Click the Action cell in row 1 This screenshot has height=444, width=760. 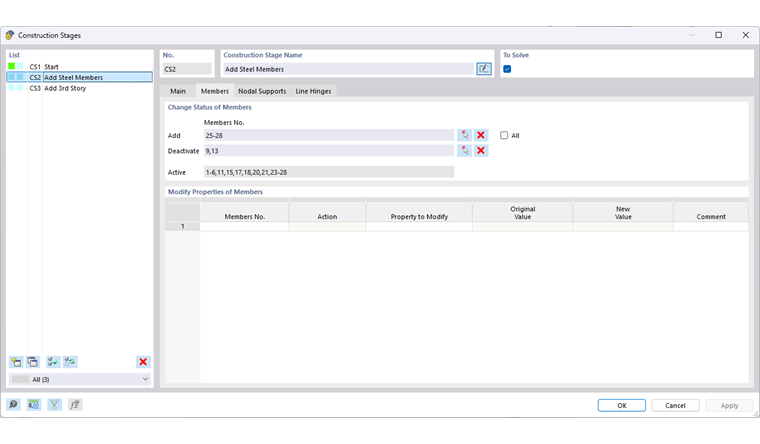click(327, 226)
